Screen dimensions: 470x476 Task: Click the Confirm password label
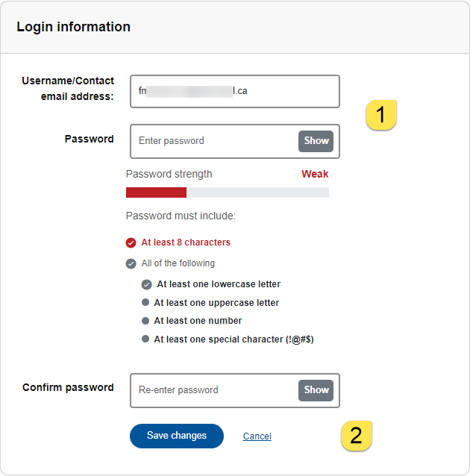coord(68,387)
